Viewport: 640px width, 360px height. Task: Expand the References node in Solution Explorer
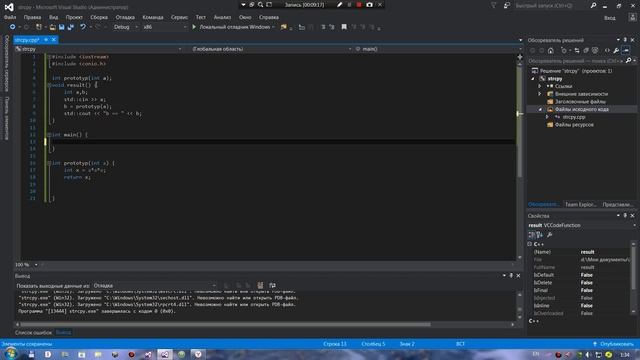point(540,86)
